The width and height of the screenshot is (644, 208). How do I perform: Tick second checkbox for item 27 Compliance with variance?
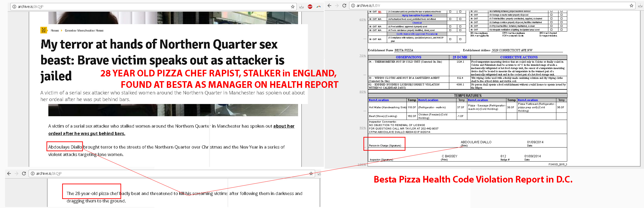[x=460, y=39]
